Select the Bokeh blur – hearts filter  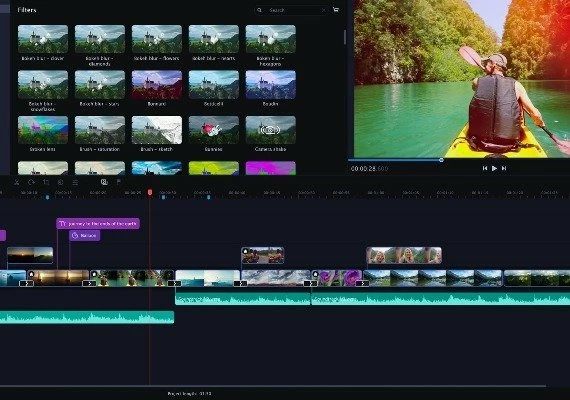click(x=214, y=39)
